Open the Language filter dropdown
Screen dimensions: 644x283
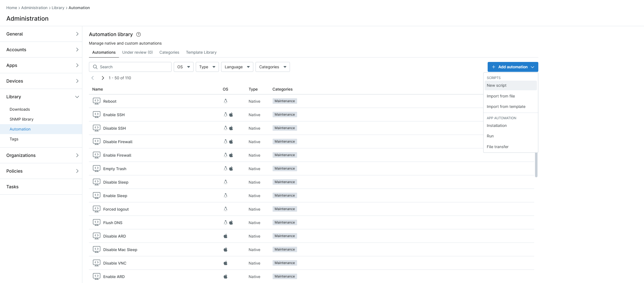point(237,67)
